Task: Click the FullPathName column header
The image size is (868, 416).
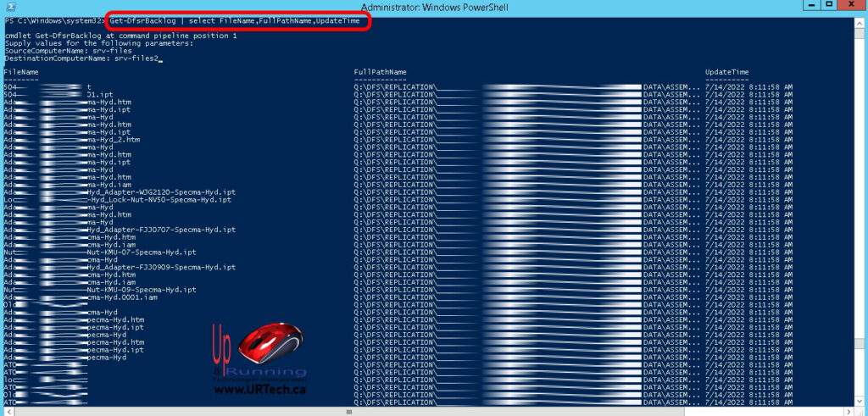Action: (x=380, y=72)
